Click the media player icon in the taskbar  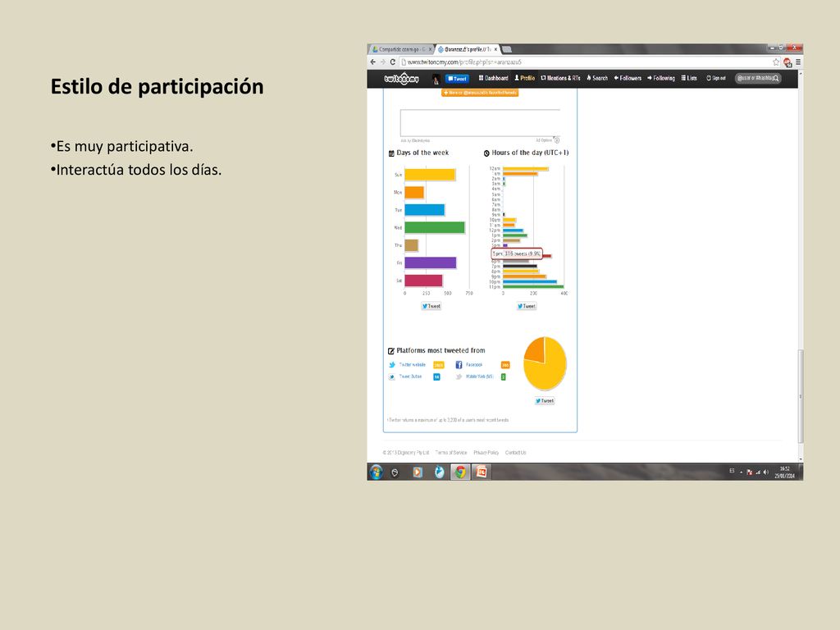(418, 472)
